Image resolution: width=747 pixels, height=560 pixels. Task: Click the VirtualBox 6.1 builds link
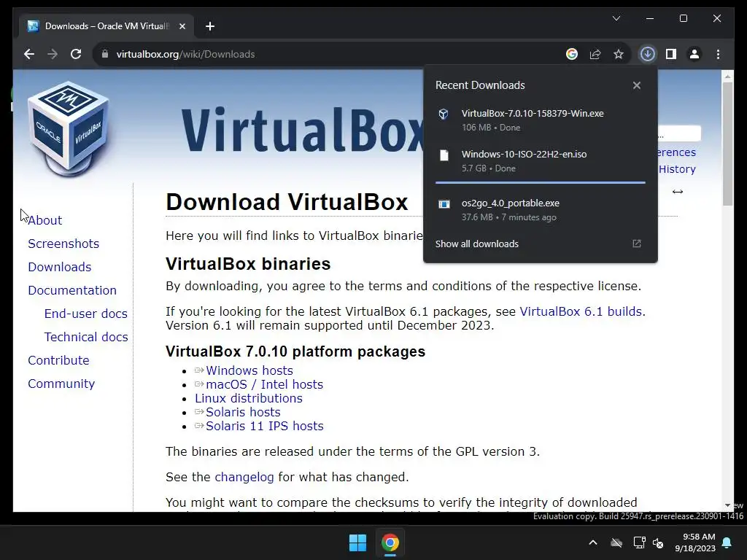[x=582, y=311]
